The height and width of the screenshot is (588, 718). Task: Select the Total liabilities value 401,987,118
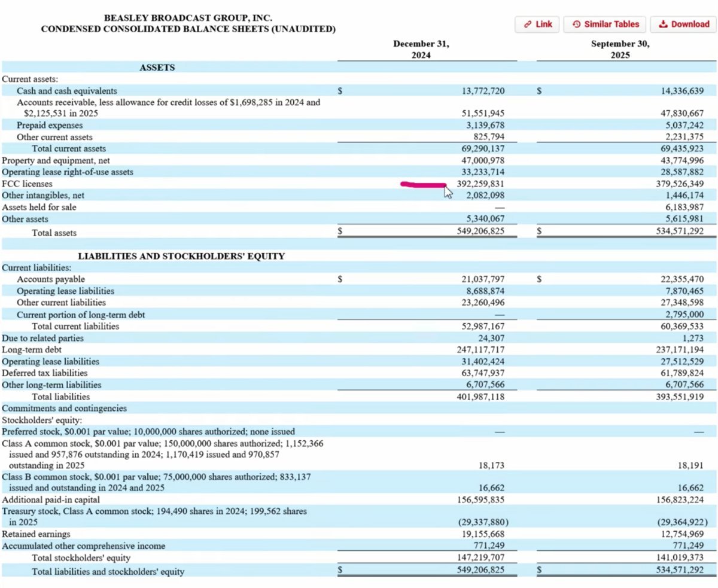[x=480, y=397]
